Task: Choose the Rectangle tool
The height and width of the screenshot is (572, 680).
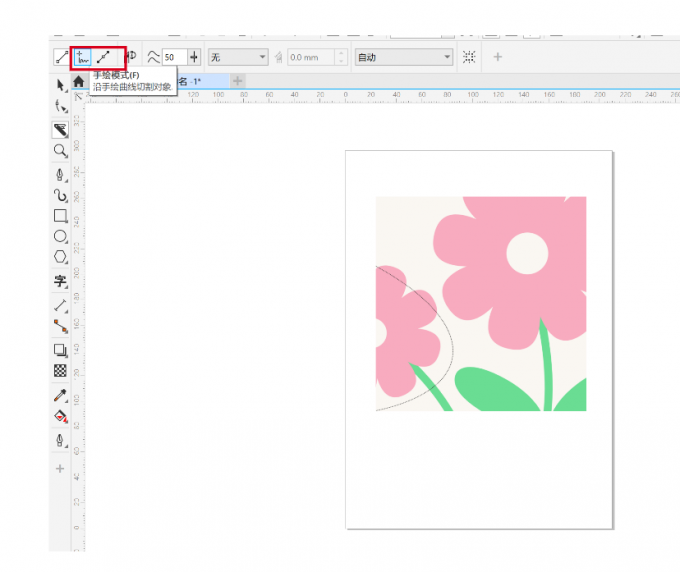Action: pyautogui.click(x=61, y=216)
